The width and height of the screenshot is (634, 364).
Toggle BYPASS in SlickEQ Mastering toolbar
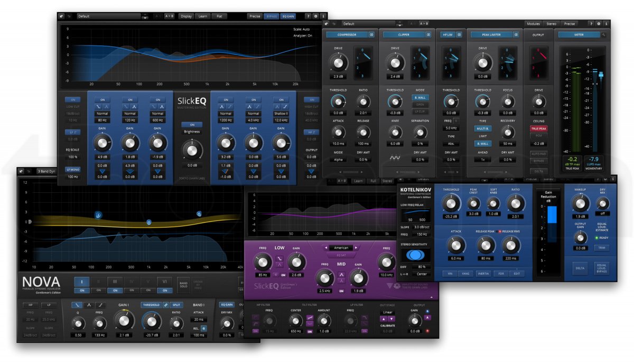point(272,16)
